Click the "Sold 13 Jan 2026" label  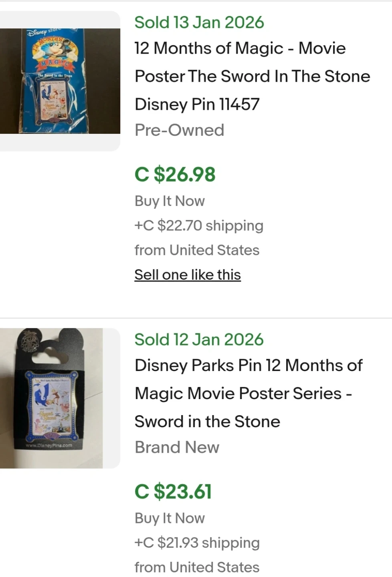click(x=199, y=22)
